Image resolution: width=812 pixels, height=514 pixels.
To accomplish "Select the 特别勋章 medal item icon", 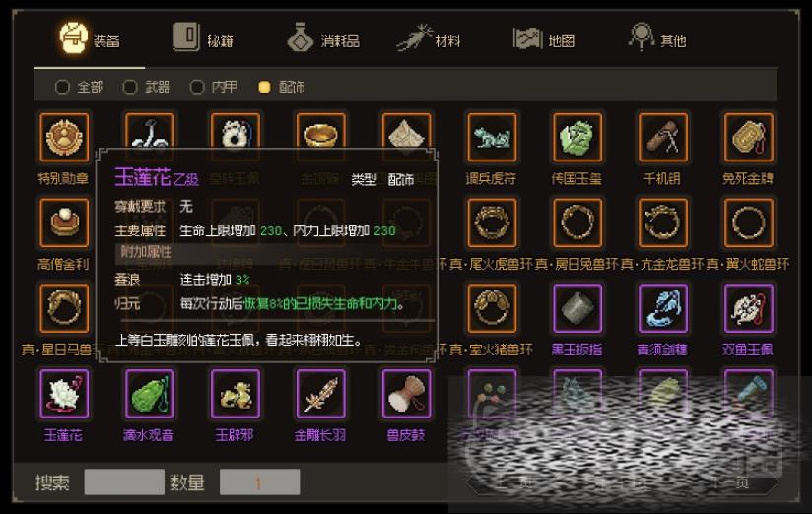I will (x=64, y=138).
